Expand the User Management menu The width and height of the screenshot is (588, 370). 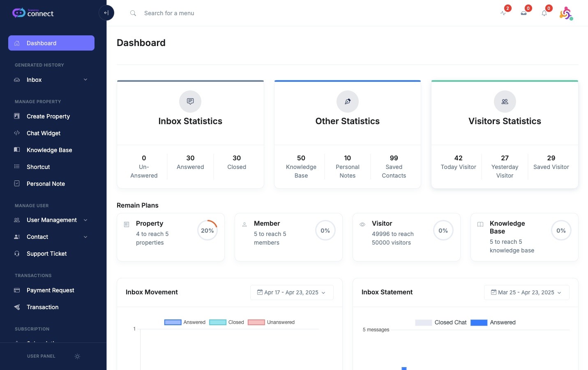51,220
